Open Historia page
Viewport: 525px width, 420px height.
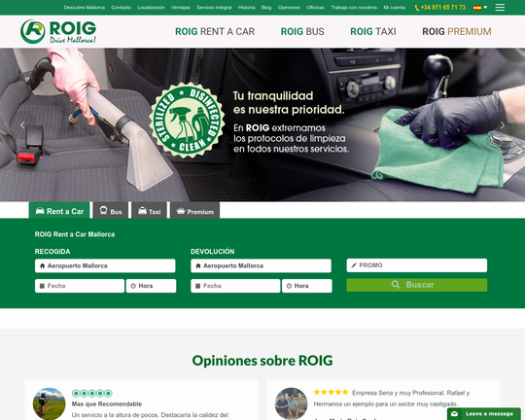(246, 8)
